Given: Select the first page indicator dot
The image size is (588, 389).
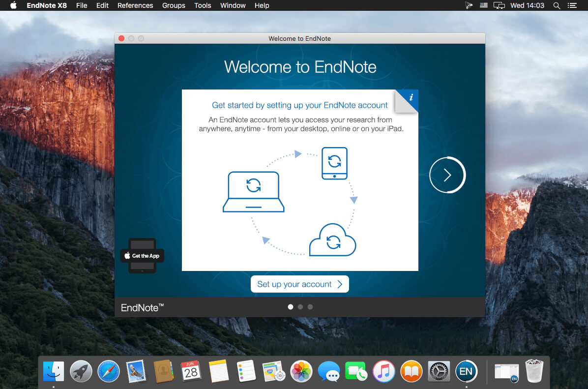Looking at the screenshot, I should (x=290, y=307).
